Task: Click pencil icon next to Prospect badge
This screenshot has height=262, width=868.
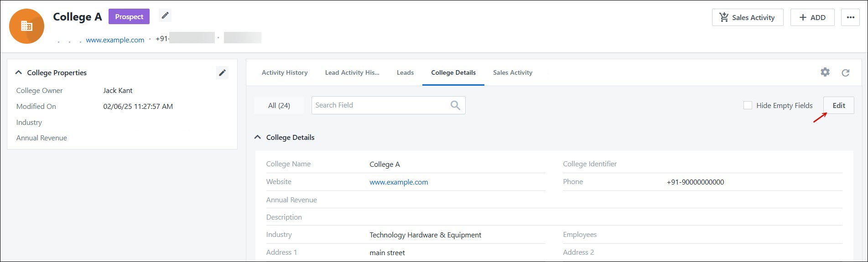Action: [165, 16]
